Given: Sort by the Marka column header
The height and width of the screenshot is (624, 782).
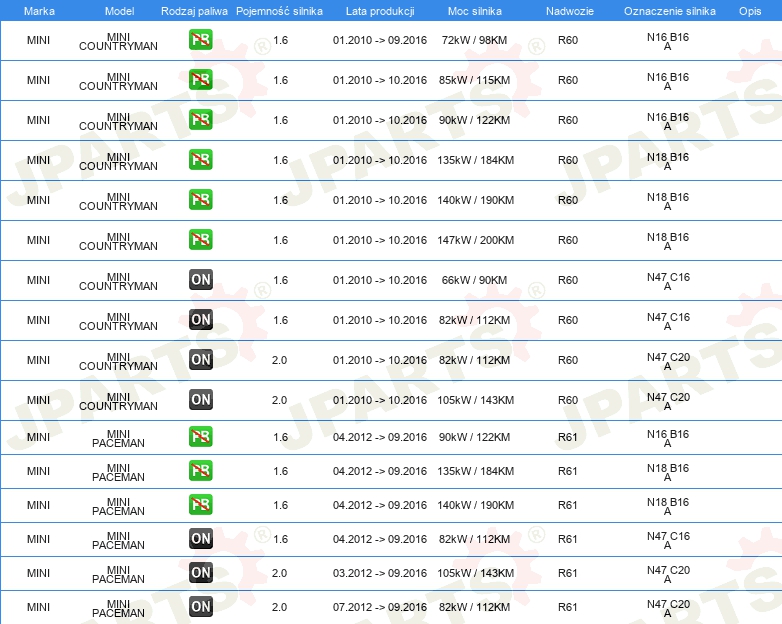Looking at the screenshot, I should pos(39,11).
